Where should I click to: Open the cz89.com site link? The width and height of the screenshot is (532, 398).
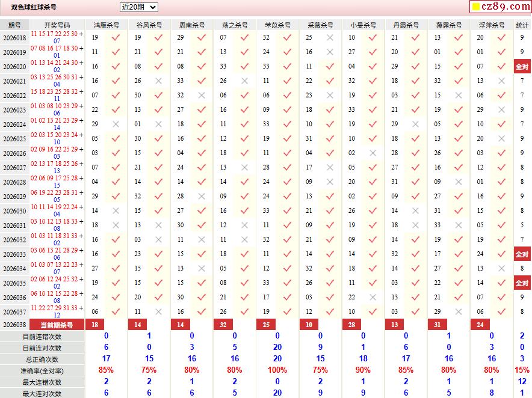pyautogui.click(x=504, y=7)
